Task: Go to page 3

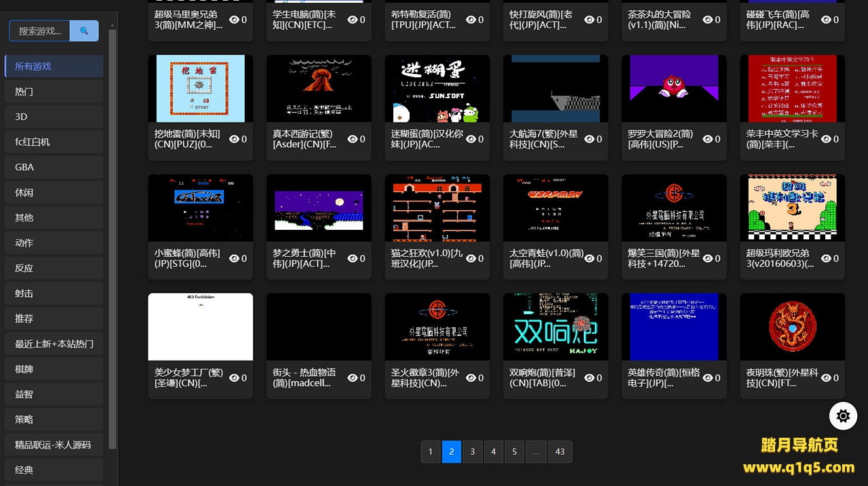Action: pos(473,451)
